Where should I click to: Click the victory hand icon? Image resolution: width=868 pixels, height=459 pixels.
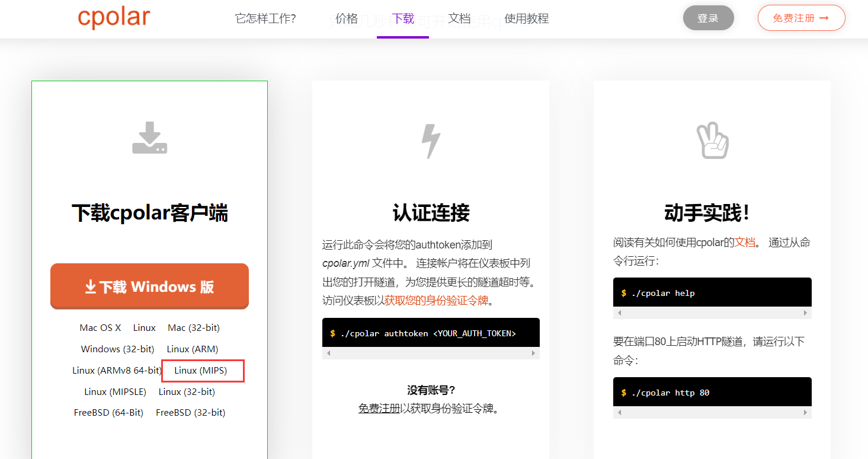pos(712,141)
